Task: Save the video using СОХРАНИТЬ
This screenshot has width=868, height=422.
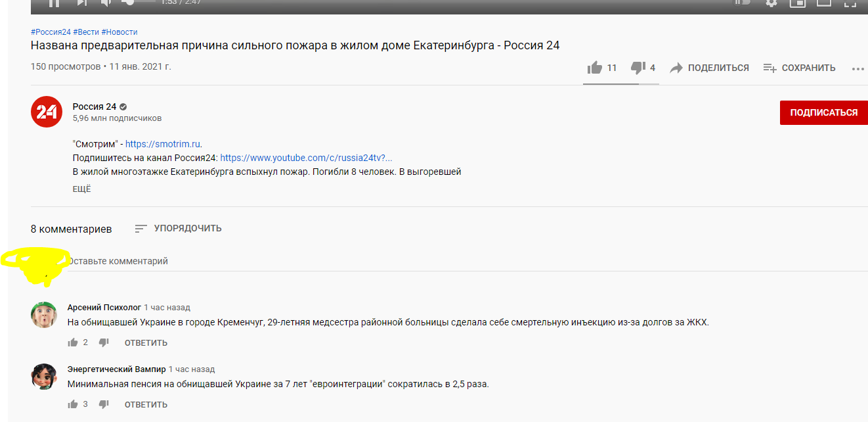Action: point(799,68)
